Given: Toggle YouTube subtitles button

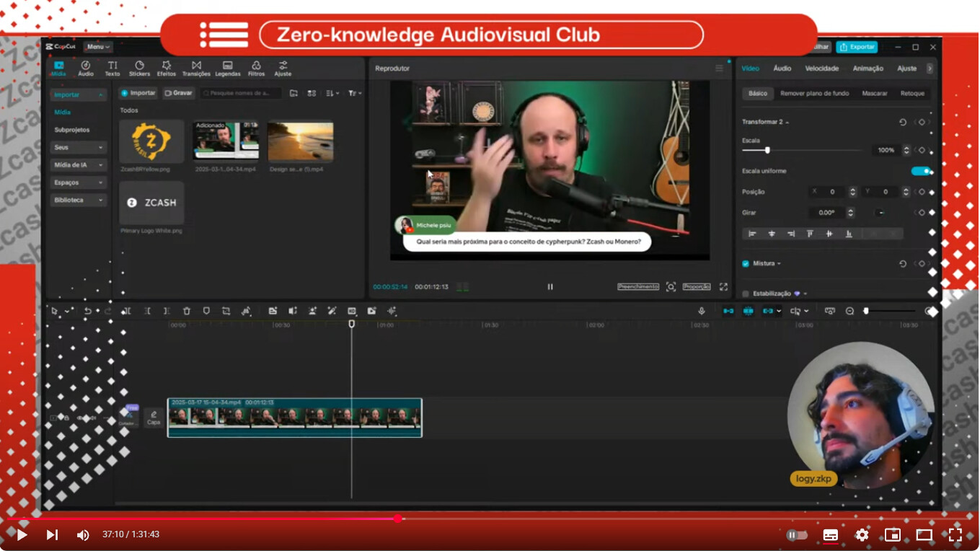Looking at the screenshot, I should click(831, 534).
